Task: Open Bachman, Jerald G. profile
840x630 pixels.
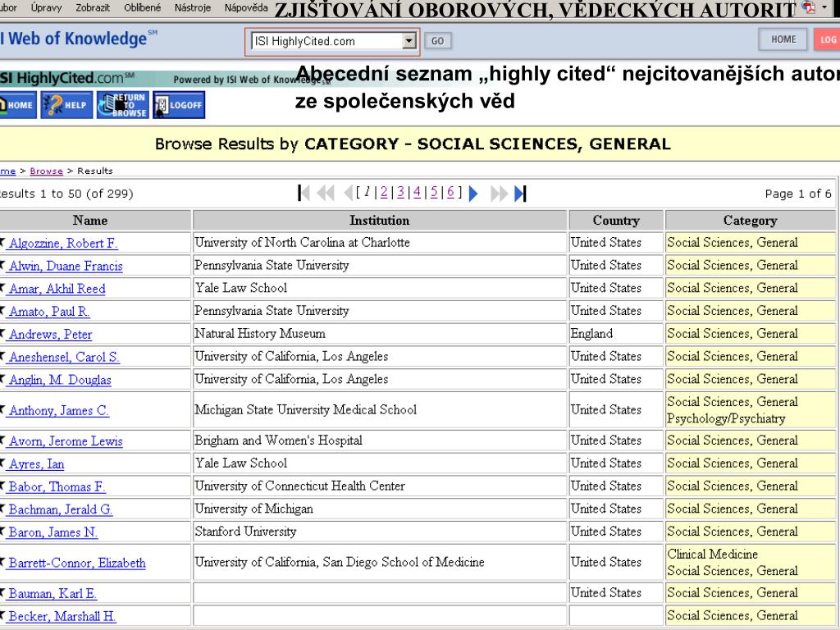Action: coord(61,510)
